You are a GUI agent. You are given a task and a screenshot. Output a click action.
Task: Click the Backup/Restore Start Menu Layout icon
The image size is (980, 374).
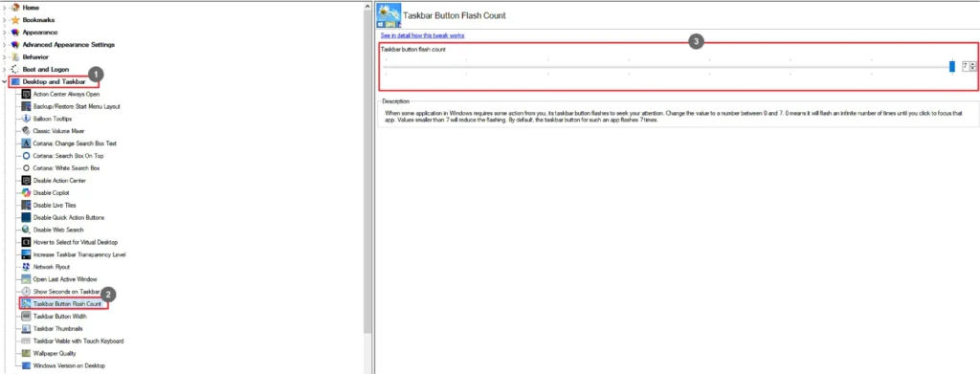(x=26, y=106)
